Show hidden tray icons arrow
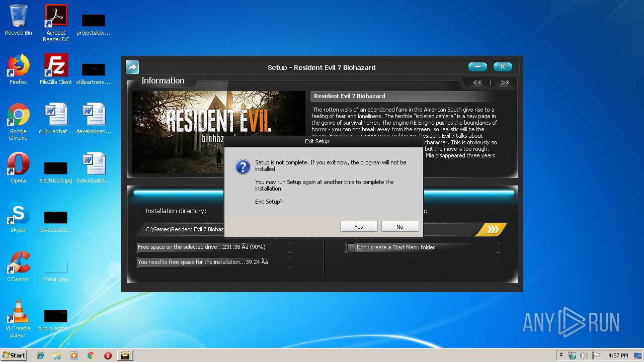644x362 pixels. tap(561, 355)
